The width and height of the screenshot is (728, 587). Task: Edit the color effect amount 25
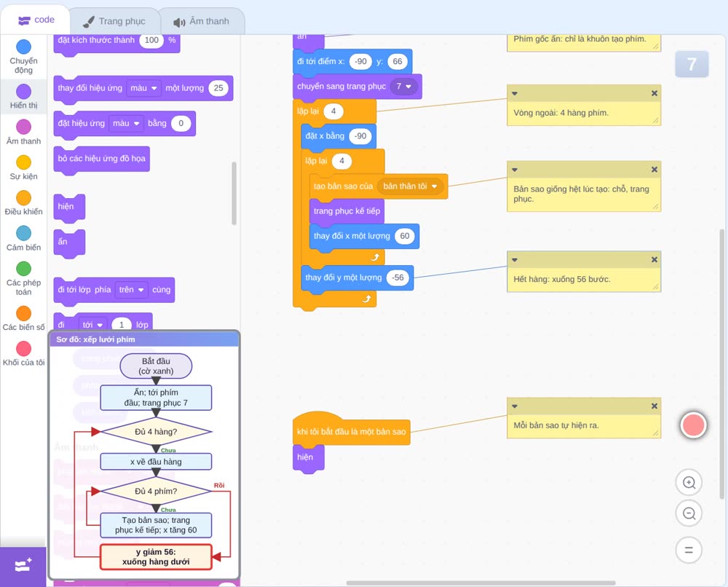click(218, 88)
